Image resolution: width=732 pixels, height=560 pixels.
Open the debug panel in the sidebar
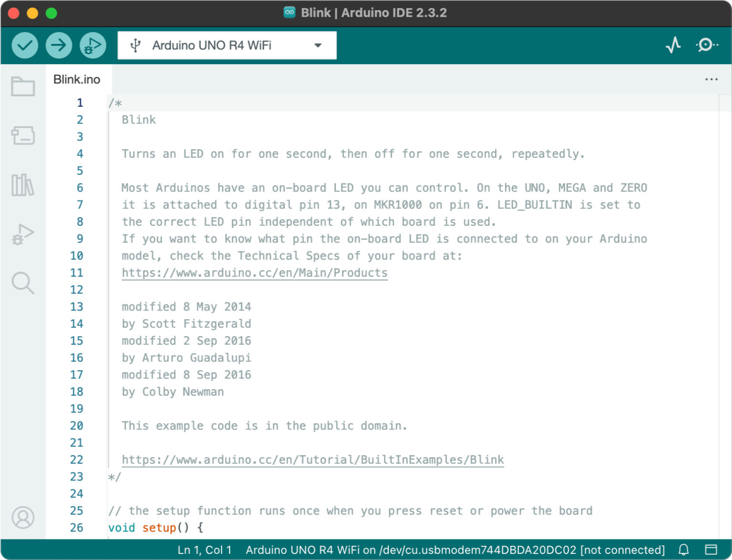tap(23, 233)
